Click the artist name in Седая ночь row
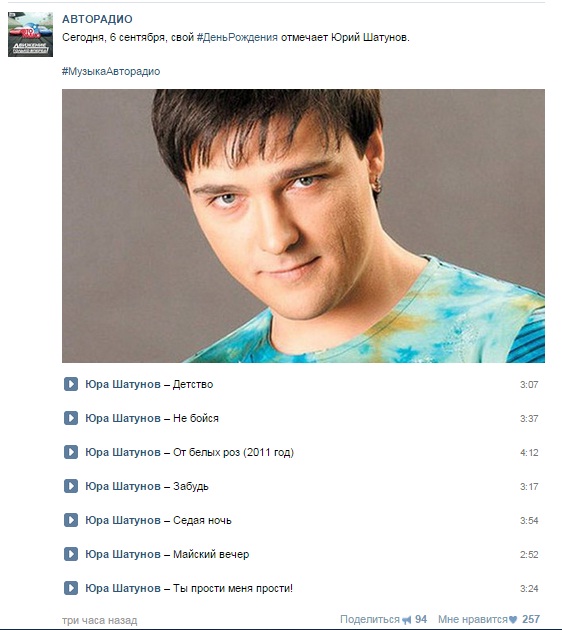This screenshot has height=630, width=562. coord(123,520)
